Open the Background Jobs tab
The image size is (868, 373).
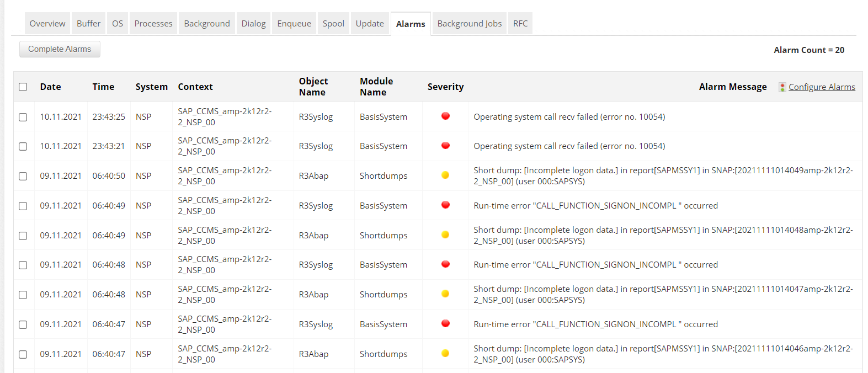coord(469,24)
